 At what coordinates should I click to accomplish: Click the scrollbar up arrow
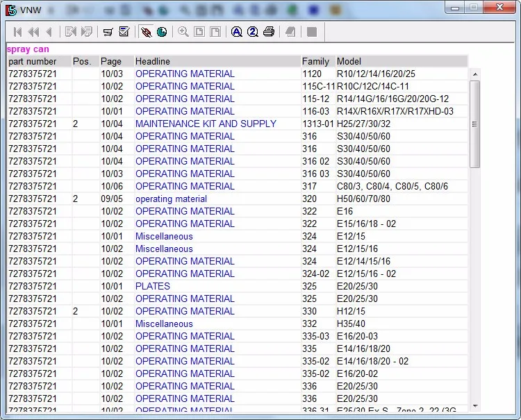[x=475, y=74]
